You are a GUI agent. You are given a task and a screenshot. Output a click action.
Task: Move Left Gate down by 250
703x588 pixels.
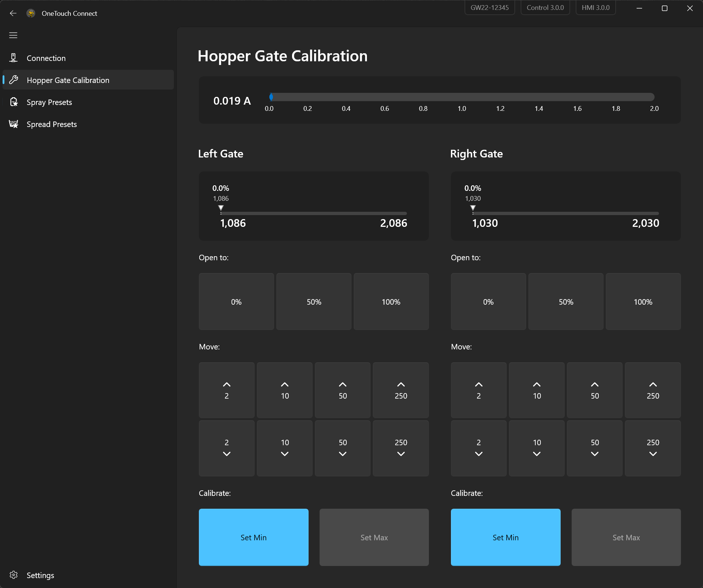click(x=401, y=448)
